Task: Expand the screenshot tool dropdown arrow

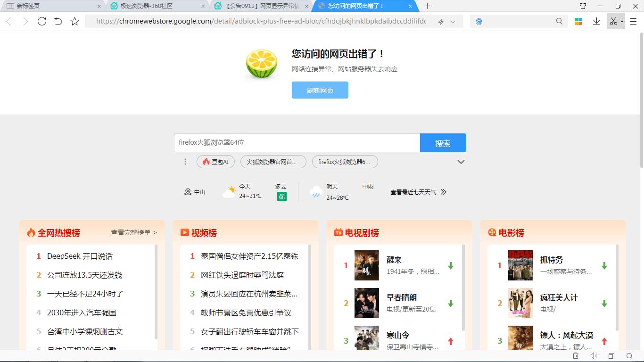Action: click(x=622, y=22)
